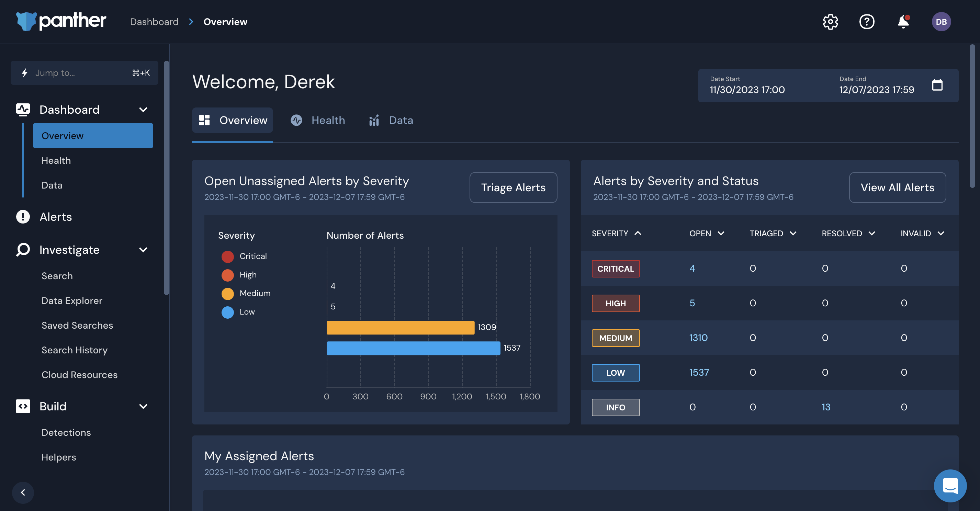Viewport: 980px width, 511px height.
Task: Collapse sidebar with left arrow button
Action: (23, 492)
